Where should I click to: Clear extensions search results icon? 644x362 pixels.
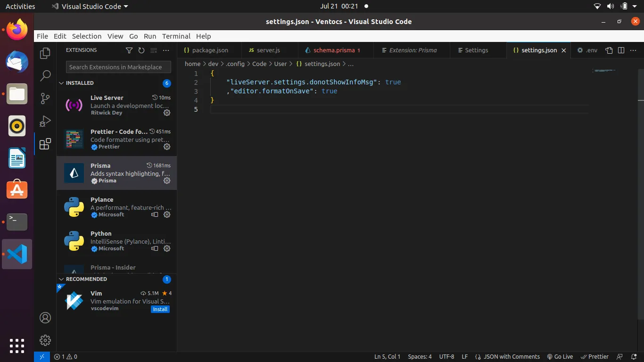pyautogui.click(x=154, y=50)
